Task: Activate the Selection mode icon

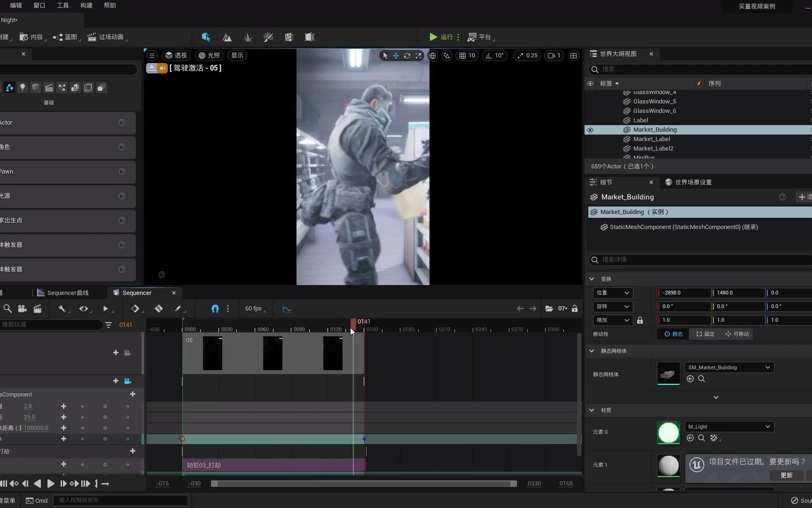Action: tap(206, 37)
